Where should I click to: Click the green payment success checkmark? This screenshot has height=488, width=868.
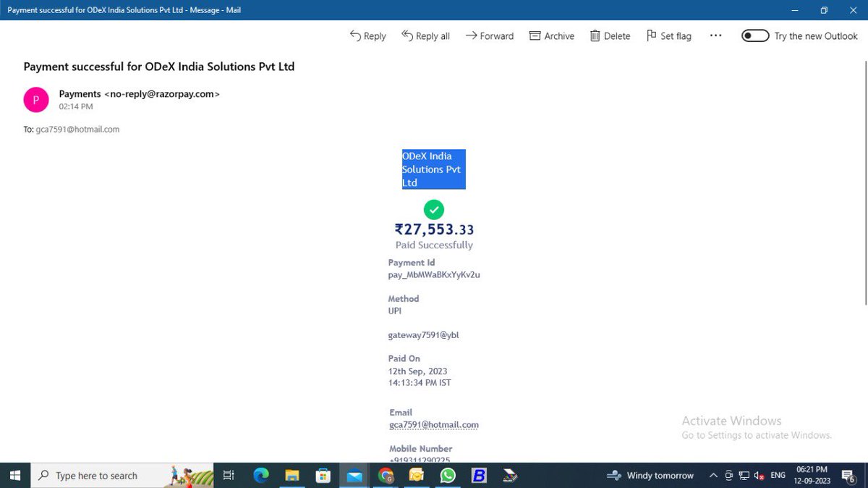[x=434, y=210]
